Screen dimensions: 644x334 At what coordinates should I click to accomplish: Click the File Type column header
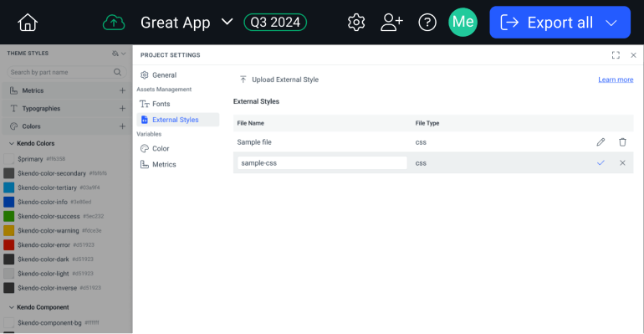[x=427, y=123]
